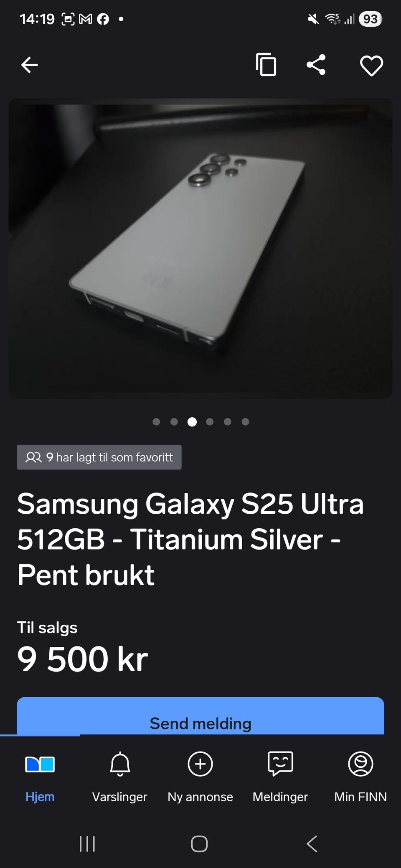Select the last image carousel dot
Screen dimensions: 401x868
(x=246, y=422)
